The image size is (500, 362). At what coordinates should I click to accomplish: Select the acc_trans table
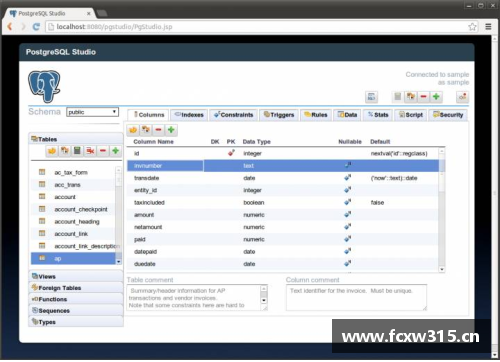pos(73,185)
